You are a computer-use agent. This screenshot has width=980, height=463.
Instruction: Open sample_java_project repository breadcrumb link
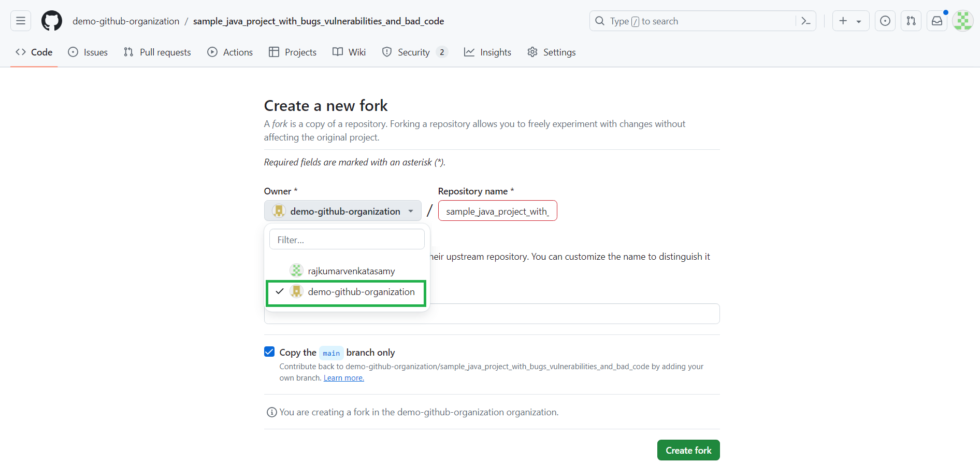[x=319, y=21]
